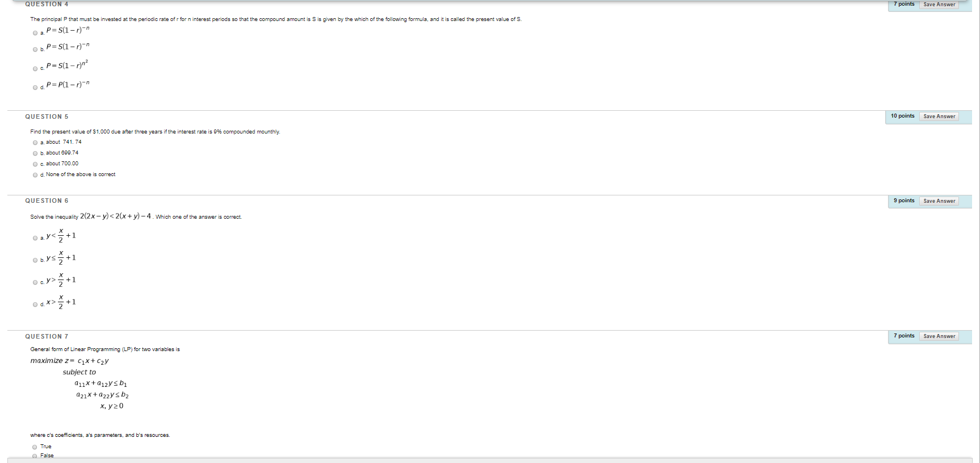Select True for Question 7
Screen dimensions: 980x463
point(35,447)
